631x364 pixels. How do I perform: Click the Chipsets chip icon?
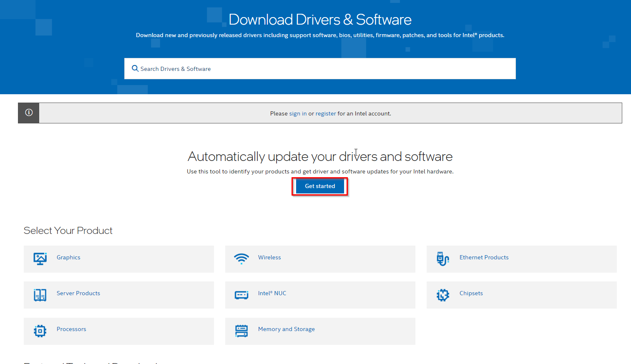coord(443,295)
